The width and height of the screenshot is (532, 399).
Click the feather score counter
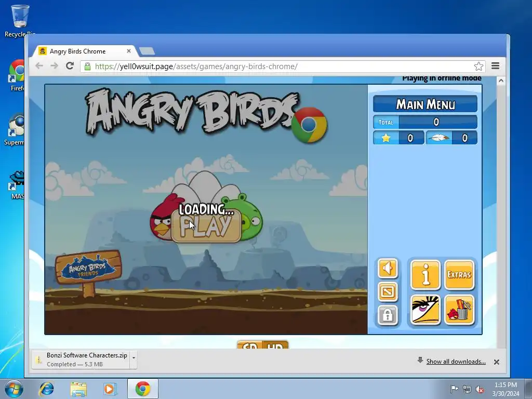pyautogui.click(x=451, y=138)
